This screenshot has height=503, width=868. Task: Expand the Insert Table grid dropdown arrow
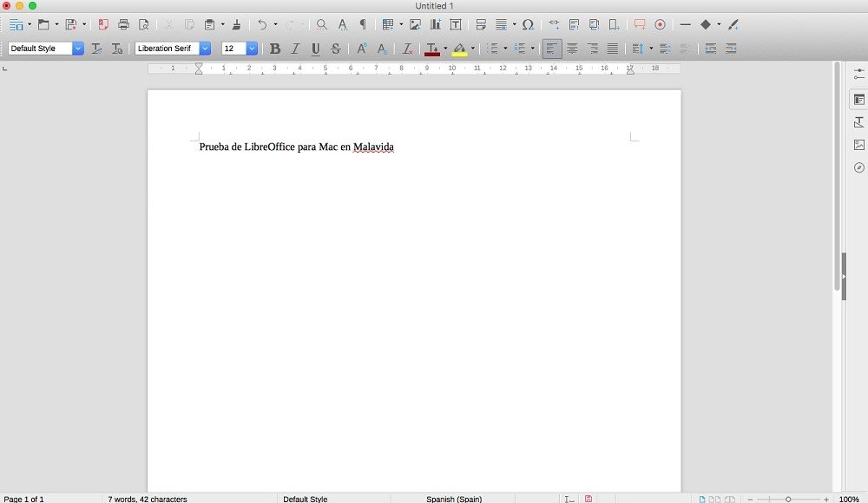point(401,24)
